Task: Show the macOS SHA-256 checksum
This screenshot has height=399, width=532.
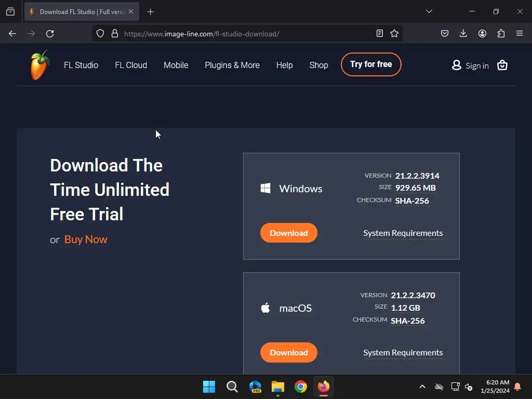Action: click(x=408, y=321)
